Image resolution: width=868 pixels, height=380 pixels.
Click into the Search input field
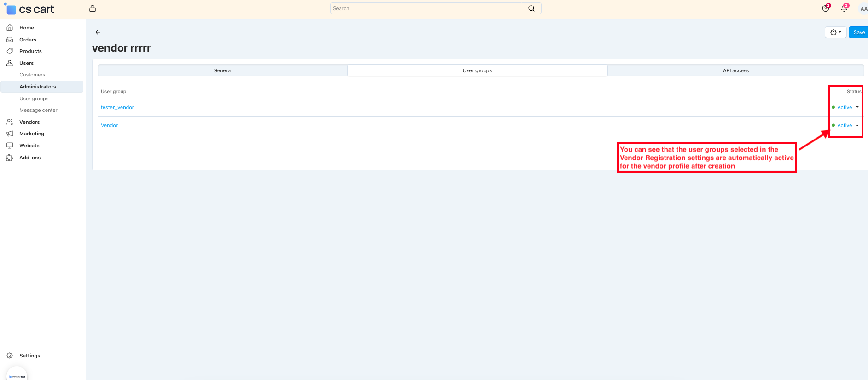pos(428,8)
